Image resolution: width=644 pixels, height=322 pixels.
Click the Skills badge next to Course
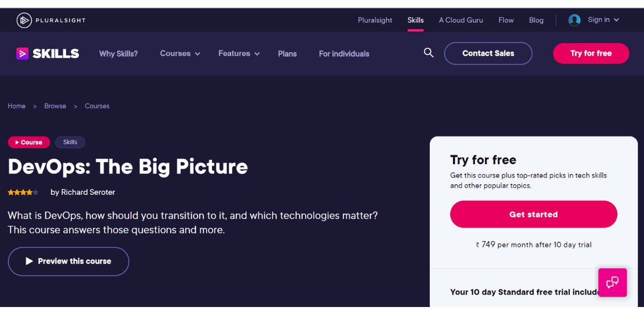coord(70,142)
